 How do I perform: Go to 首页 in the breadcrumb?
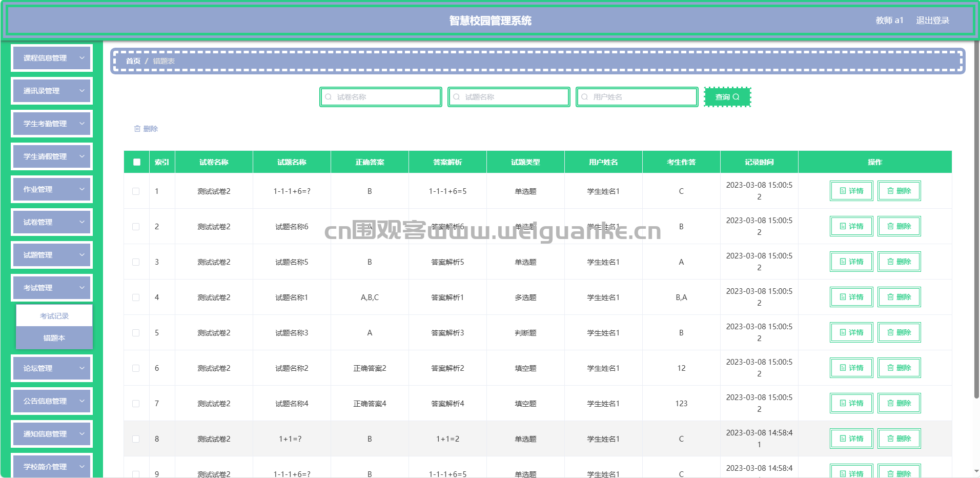133,61
